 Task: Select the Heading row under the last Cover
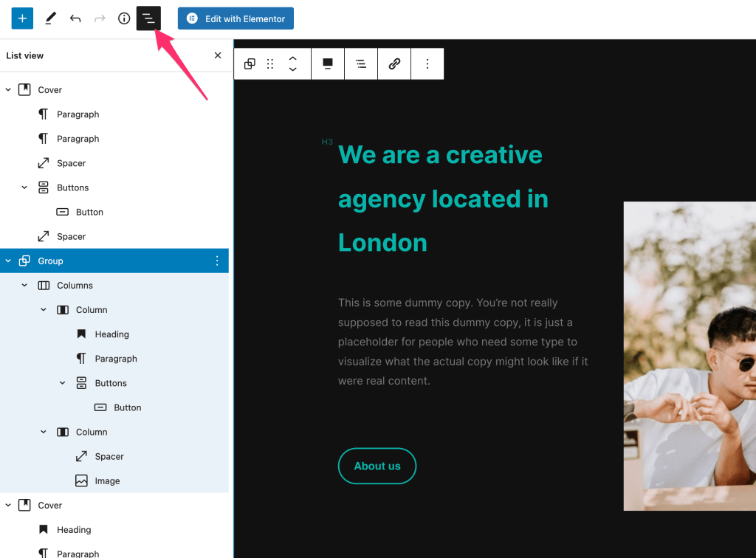pyautogui.click(x=114, y=529)
